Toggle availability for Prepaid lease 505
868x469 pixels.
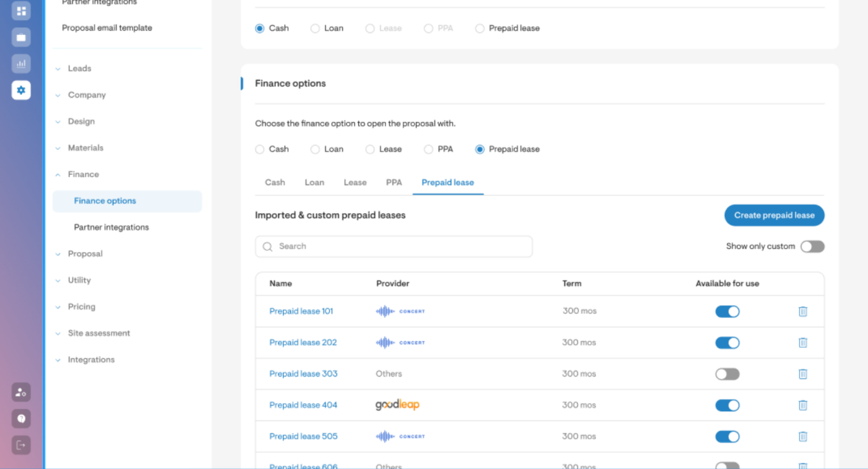pyautogui.click(x=727, y=436)
